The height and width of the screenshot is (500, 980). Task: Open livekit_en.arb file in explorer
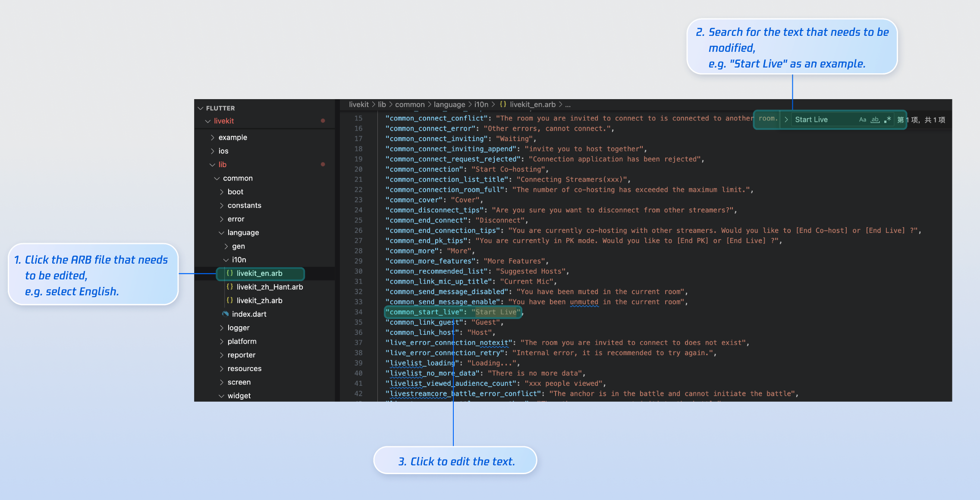point(259,273)
